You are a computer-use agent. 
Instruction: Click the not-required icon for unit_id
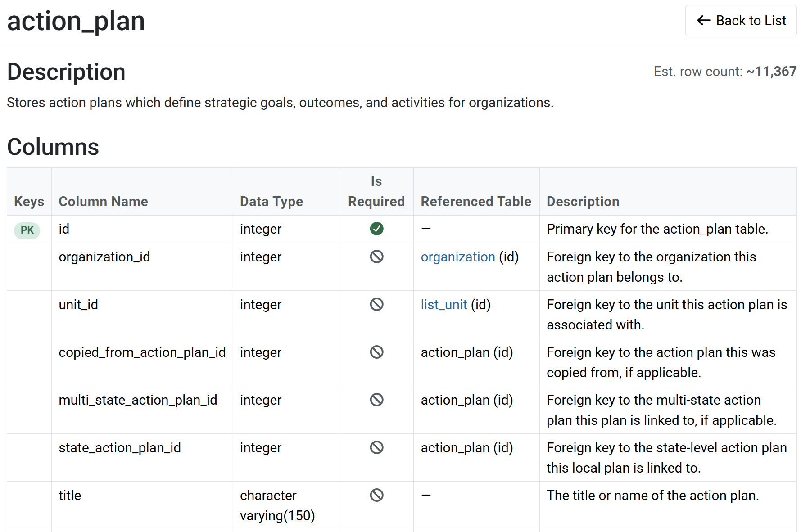click(x=376, y=305)
